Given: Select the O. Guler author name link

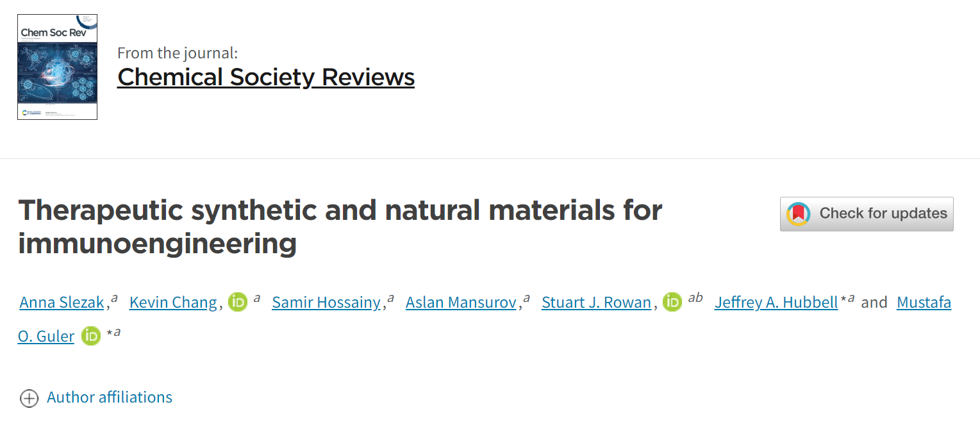Looking at the screenshot, I should [x=46, y=335].
